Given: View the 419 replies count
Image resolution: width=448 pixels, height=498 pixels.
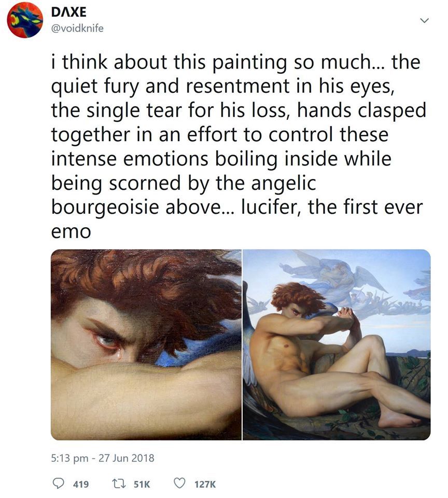Looking at the screenshot, I should (81, 484).
